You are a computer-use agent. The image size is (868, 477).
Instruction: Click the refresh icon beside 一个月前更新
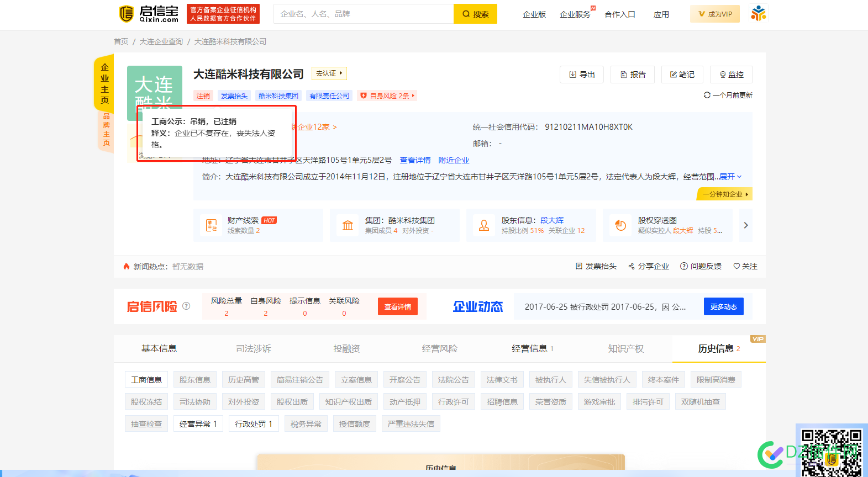coord(707,95)
